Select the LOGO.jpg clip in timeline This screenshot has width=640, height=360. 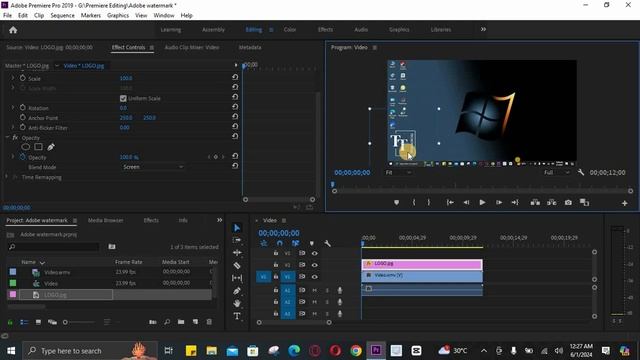pos(422,264)
